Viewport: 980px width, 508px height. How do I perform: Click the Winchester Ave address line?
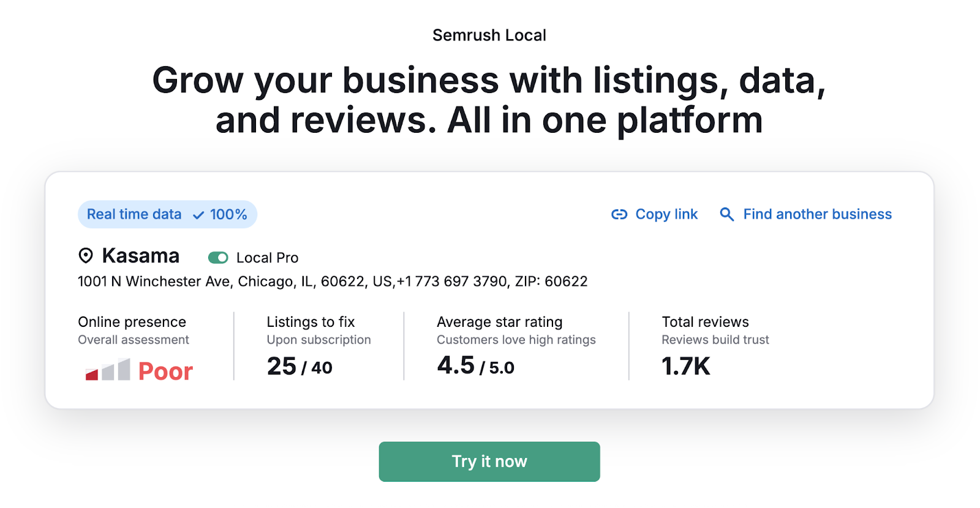point(333,282)
